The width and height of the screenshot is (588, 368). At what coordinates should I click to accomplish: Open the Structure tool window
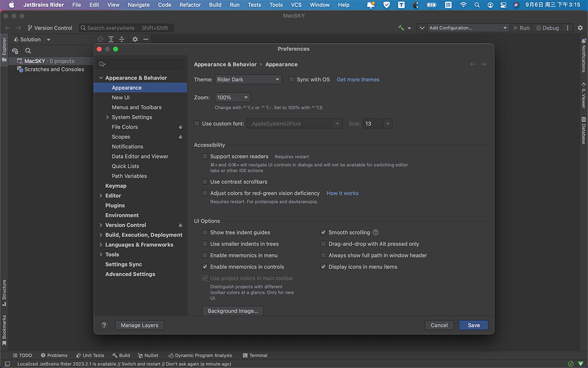(4, 293)
